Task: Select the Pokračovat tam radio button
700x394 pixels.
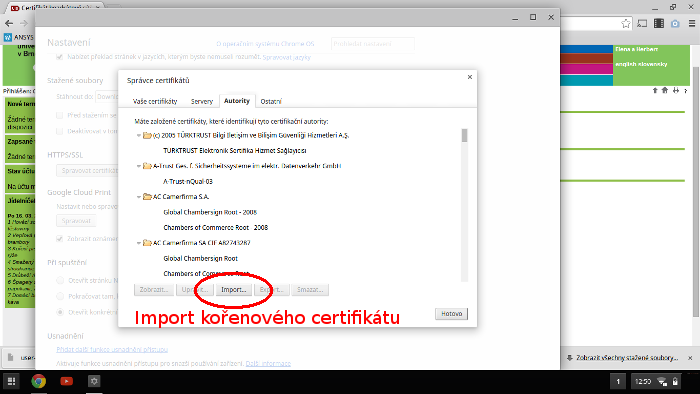Action: click(60, 296)
